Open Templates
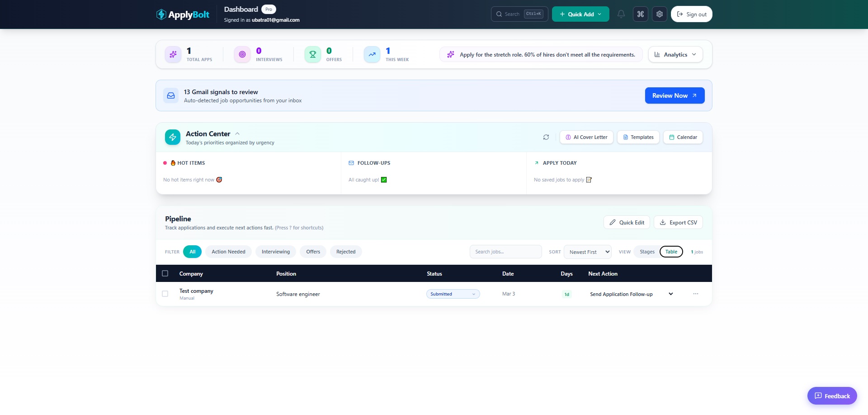 point(638,137)
